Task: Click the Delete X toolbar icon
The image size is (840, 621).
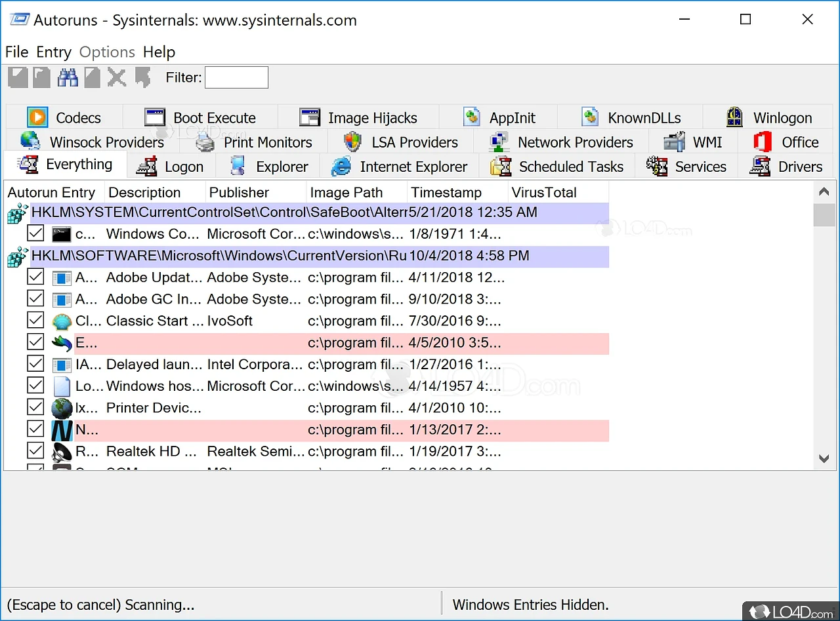Action: tap(117, 77)
